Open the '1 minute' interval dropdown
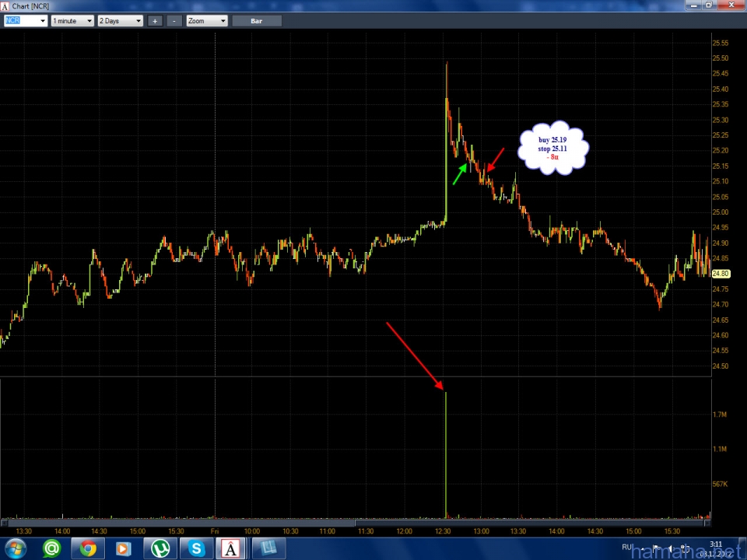The height and width of the screenshot is (560, 747). tap(72, 21)
